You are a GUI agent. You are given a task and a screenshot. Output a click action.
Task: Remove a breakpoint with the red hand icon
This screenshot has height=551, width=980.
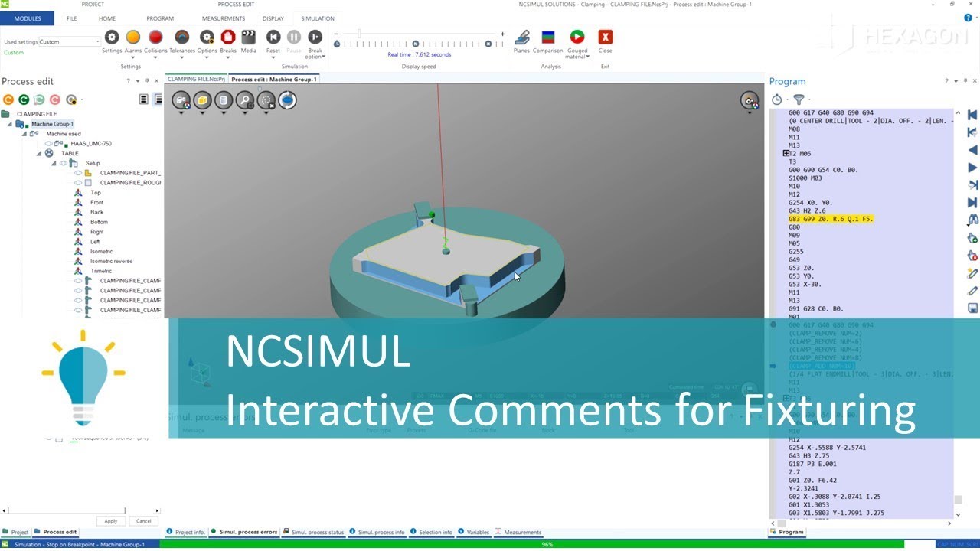(x=972, y=256)
